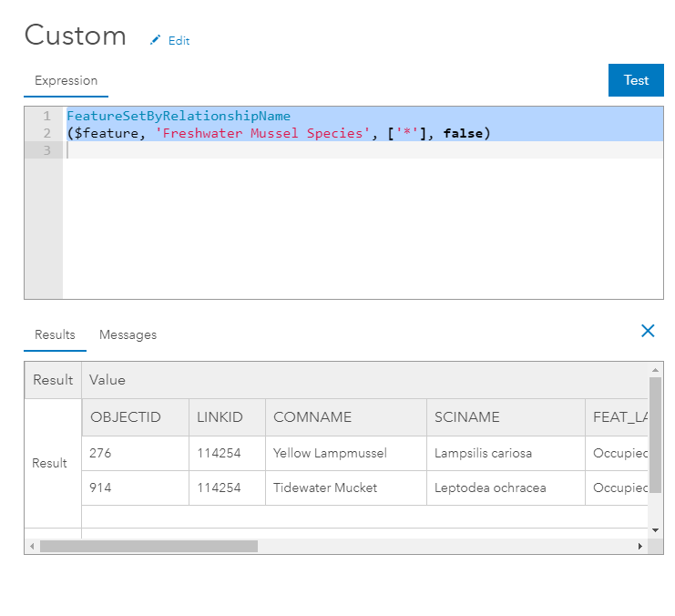Image resolution: width=675 pixels, height=616 pixels.
Task: Click the results scroll up arrow
Action: click(655, 369)
